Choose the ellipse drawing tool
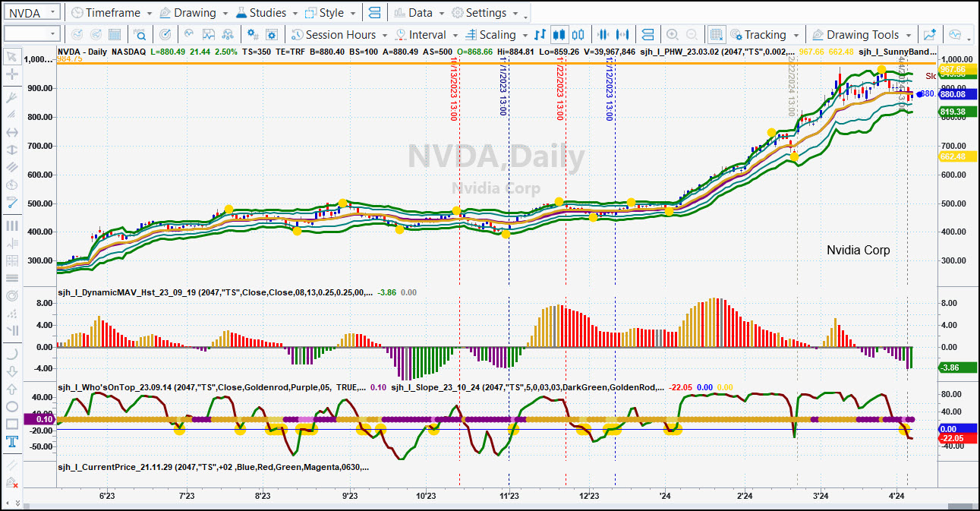Image resolution: width=980 pixels, height=511 pixels. pos(12,406)
